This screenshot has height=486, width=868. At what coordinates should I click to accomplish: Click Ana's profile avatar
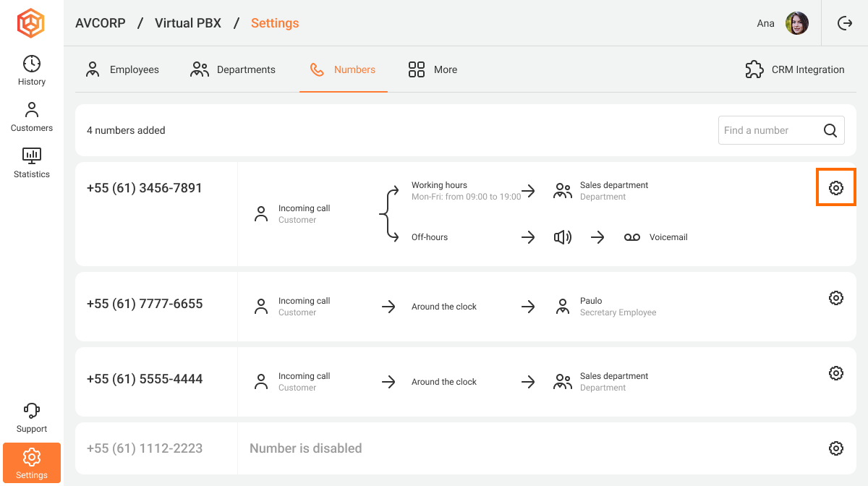(x=797, y=23)
